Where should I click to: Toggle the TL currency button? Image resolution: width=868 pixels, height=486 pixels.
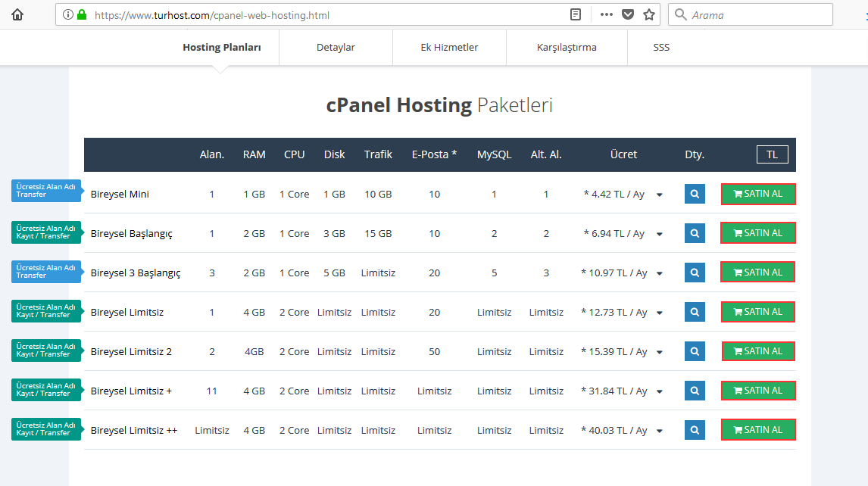pyautogui.click(x=772, y=154)
